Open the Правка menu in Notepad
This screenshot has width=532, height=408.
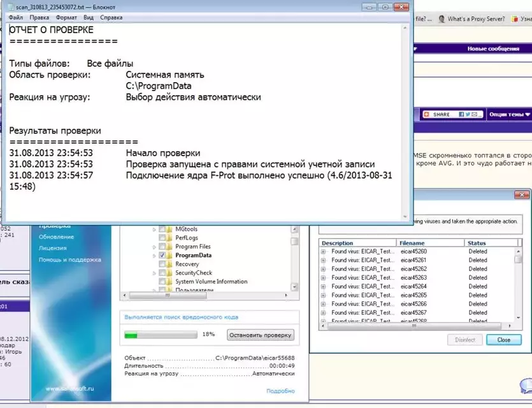click(x=39, y=18)
